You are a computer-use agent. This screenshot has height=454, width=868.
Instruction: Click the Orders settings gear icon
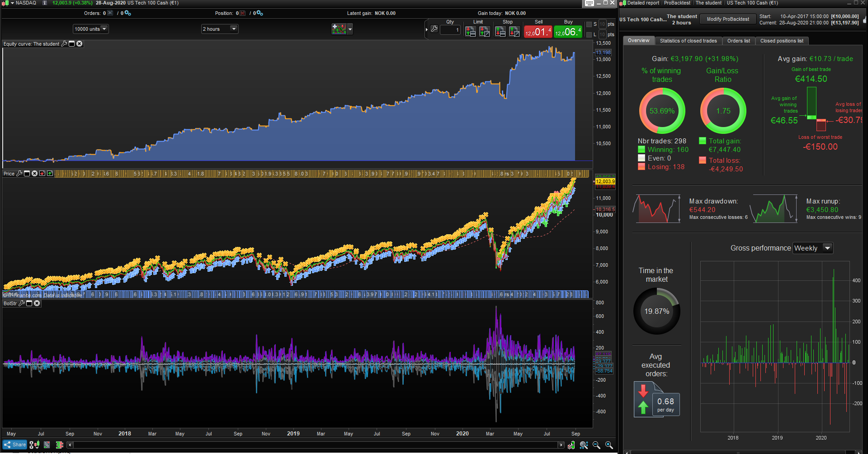coord(127,13)
